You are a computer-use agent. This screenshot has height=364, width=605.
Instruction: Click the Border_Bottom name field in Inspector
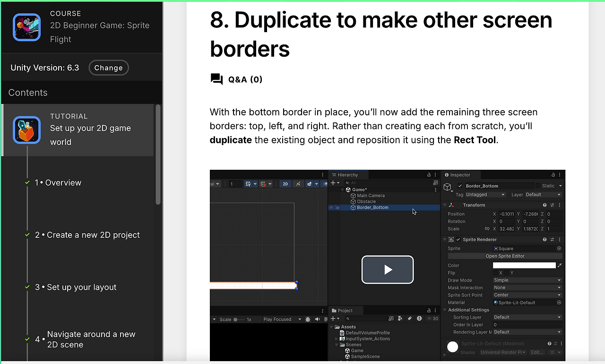click(499, 186)
